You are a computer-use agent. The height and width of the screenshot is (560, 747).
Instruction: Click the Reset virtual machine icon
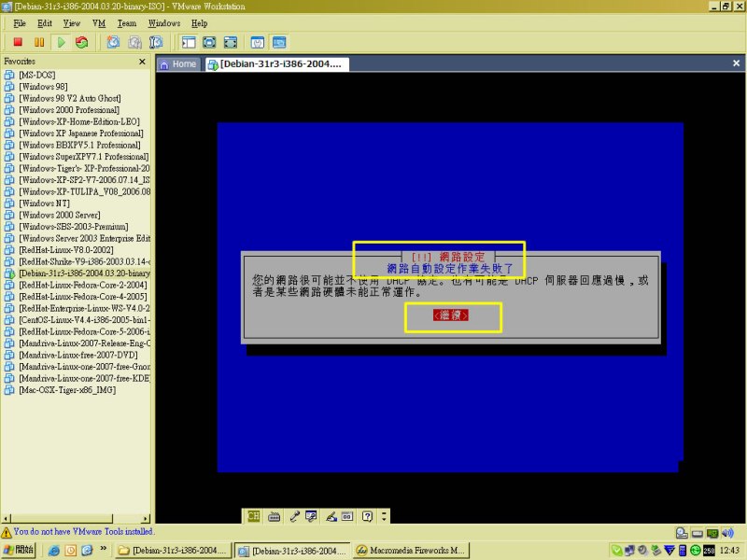(82, 42)
